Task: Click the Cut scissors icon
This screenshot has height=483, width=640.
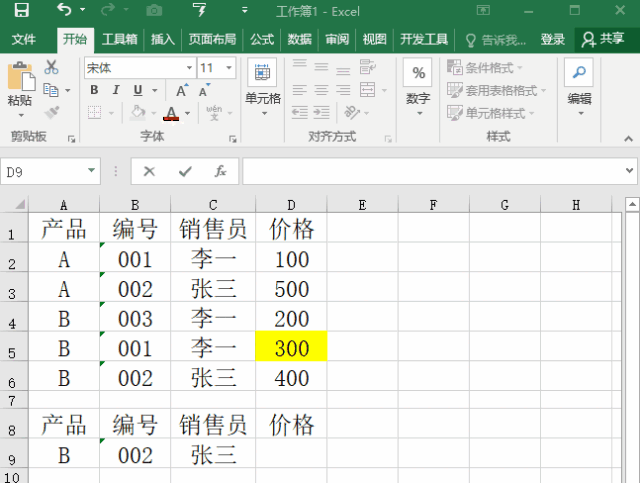Action: (x=51, y=67)
